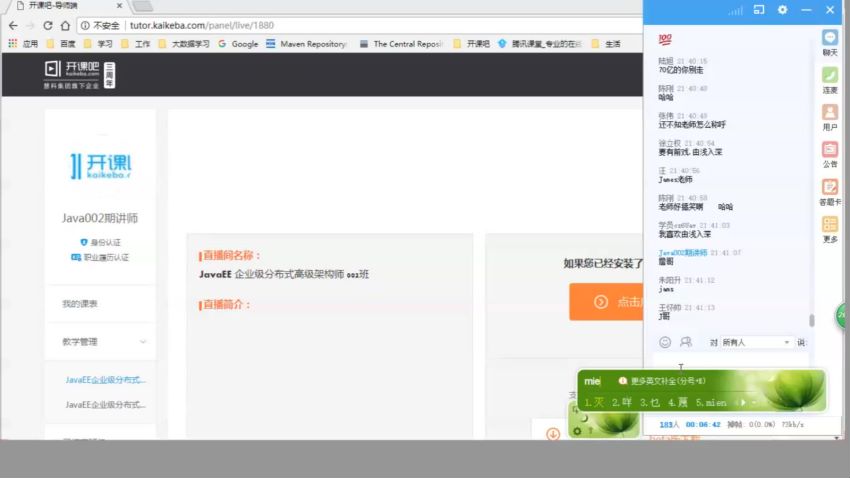Click the screen-share window icon in the title bar
850x478 pixels.
pyautogui.click(x=759, y=10)
